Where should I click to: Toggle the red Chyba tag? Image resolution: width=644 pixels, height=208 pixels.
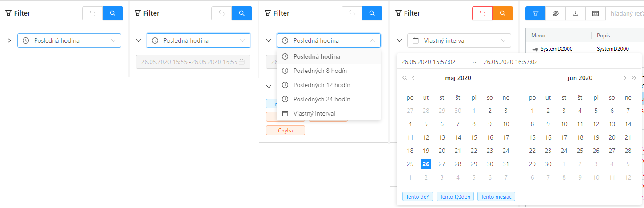point(286,130)
